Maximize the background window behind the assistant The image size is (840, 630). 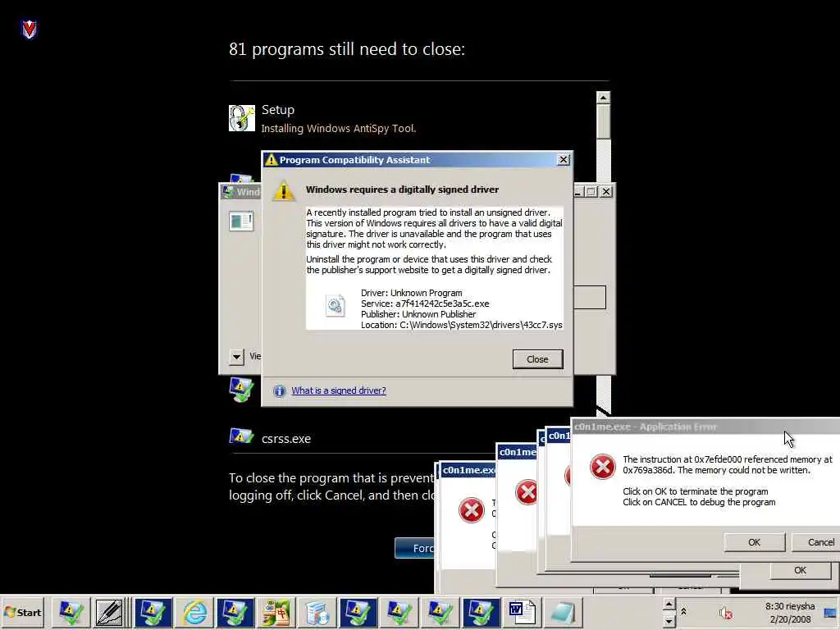tap(591, 191)
